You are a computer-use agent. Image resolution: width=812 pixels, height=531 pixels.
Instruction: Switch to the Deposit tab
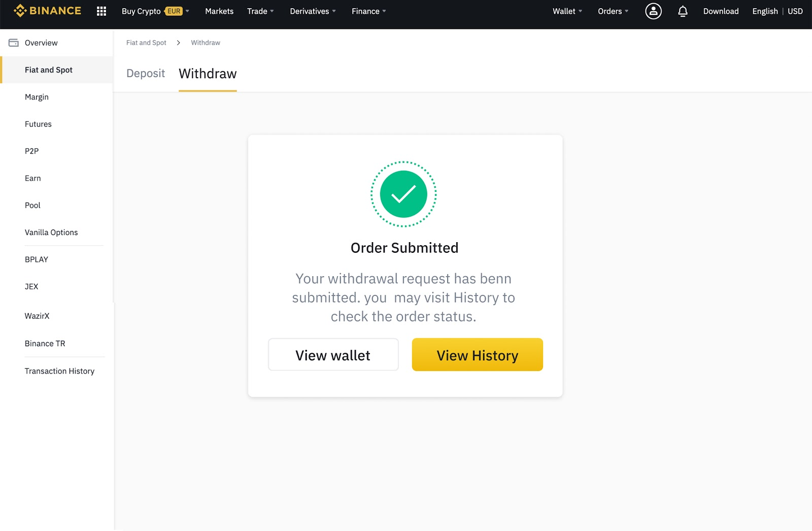pyautogui.click(x=146, y=74)
